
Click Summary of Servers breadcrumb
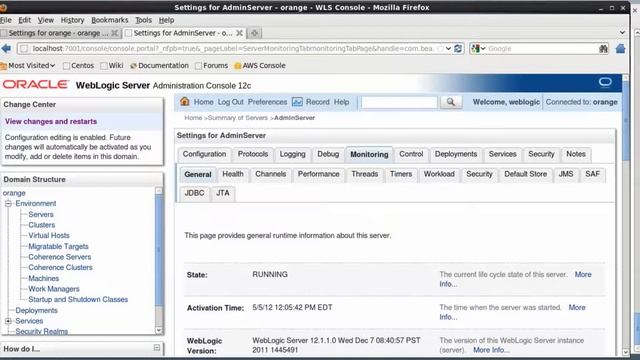pyautogui.click(x=238, y=118)
